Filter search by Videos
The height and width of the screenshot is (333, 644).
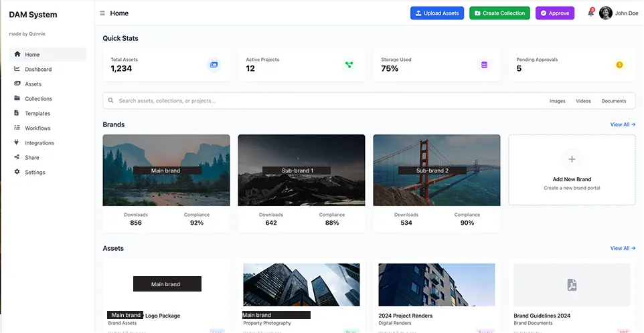coord(583,101)
